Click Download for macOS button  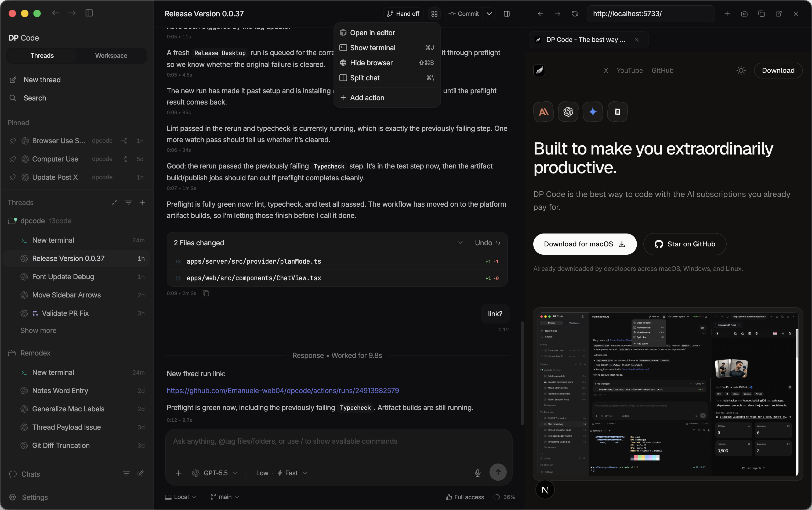coord(585,244)
